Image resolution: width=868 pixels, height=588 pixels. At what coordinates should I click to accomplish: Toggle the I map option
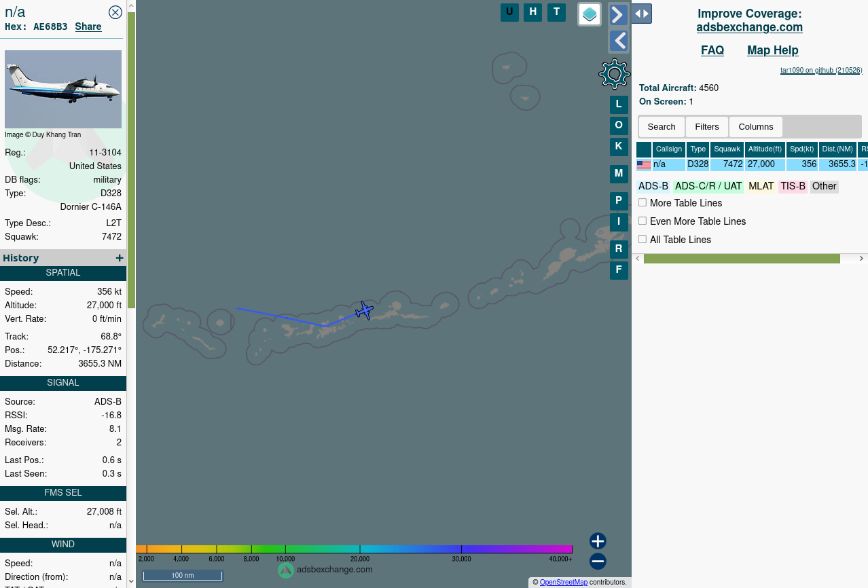(x=619, y=222)
